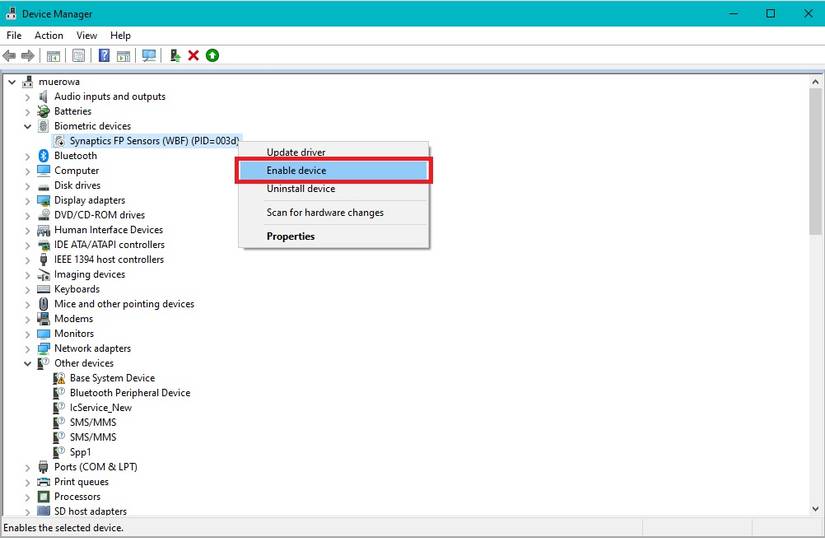Select the SD host adapters label

point(90,511)
